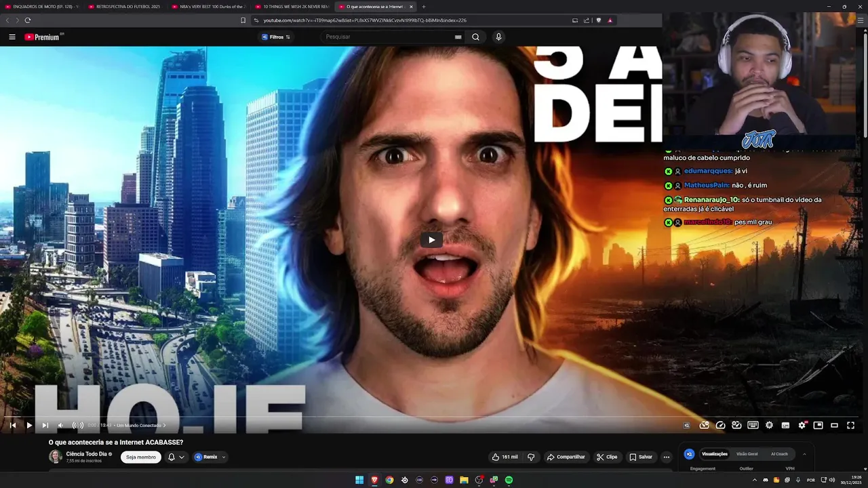Click the Brave Rewards triangle icon
The height and width of the screenshot is (488, 868).
(610, 20)
